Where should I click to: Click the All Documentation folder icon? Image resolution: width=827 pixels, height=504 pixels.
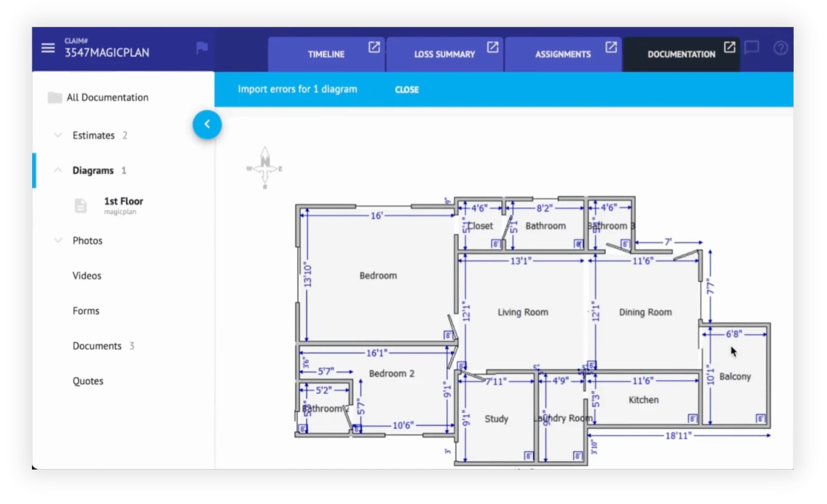55,97
